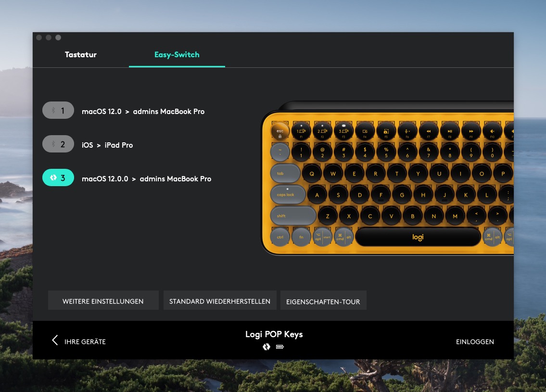Click the F7 previous track key
This screenshot has height=392, width=546.
[429, 131]
